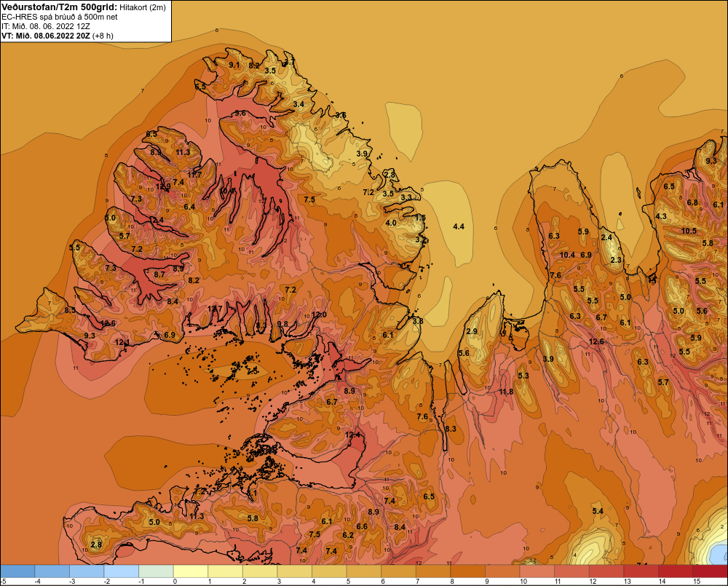Click the "6.8" temperature value
Image resolution: width=728 pixels, height=586 pixels.
(692, 202)
